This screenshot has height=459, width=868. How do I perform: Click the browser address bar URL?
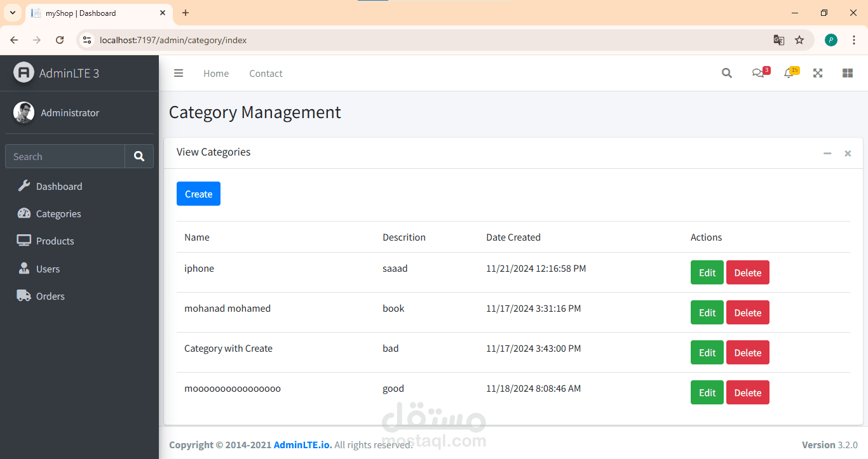coord(173,40)
